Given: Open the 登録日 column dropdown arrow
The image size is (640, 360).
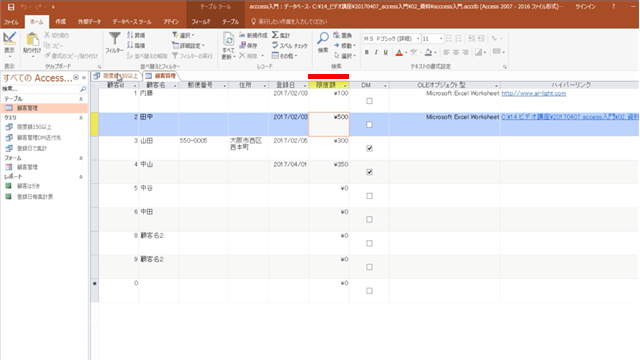Looking at the screenshot, I should click(304, 86).
